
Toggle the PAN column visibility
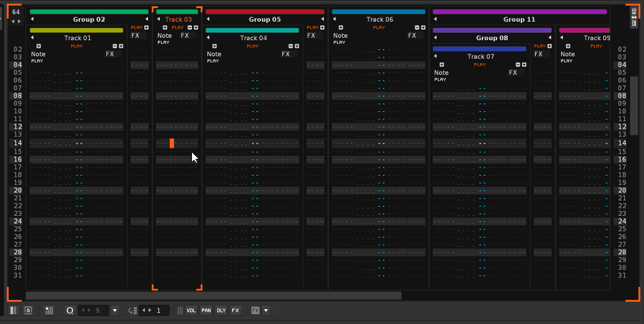point(206,310)
